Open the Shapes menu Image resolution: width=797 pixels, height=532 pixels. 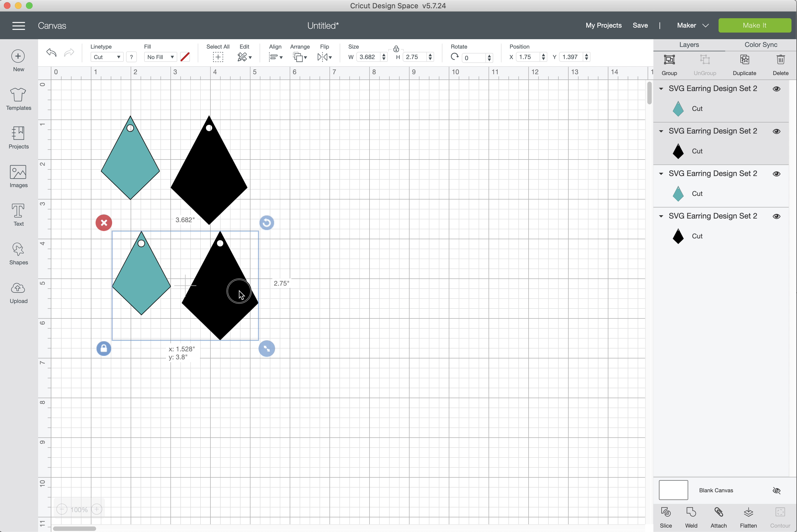18,254
